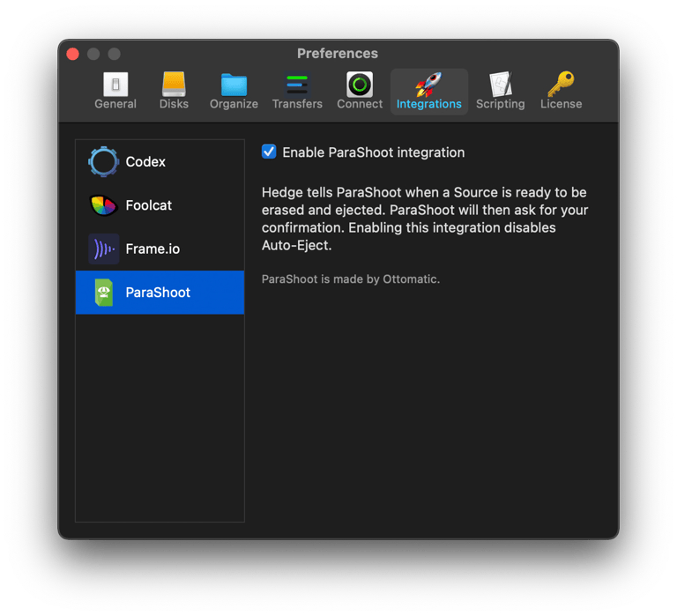Close the Preferences window
The image size is (677, 616).
tap(73, 54)
